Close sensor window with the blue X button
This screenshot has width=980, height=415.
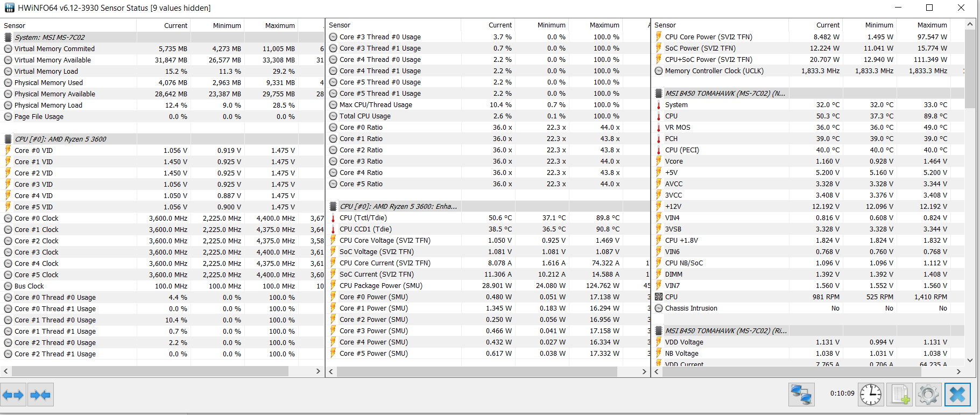[957, 395]
